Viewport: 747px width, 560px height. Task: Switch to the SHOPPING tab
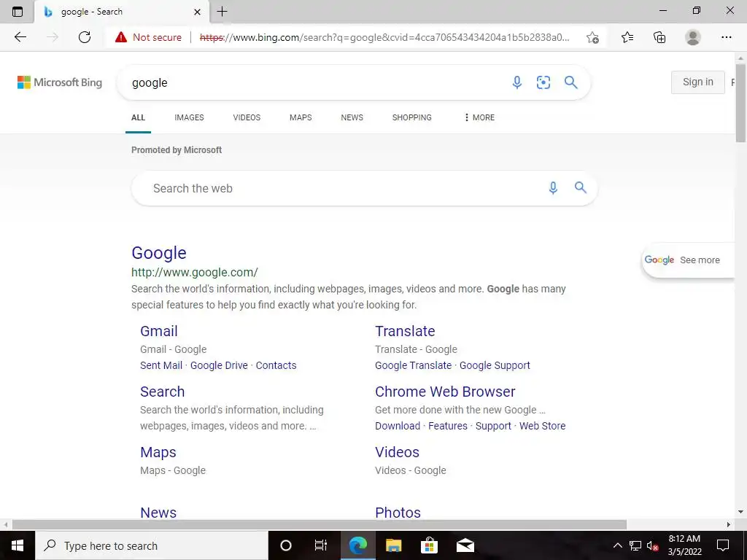pyautogui.click(x=411, y=117)
